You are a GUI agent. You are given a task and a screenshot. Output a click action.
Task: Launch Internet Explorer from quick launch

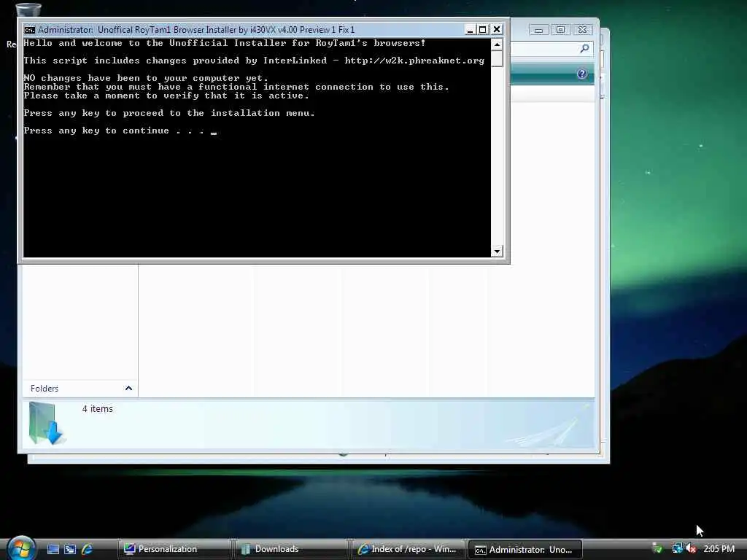(x=87, y=549)
